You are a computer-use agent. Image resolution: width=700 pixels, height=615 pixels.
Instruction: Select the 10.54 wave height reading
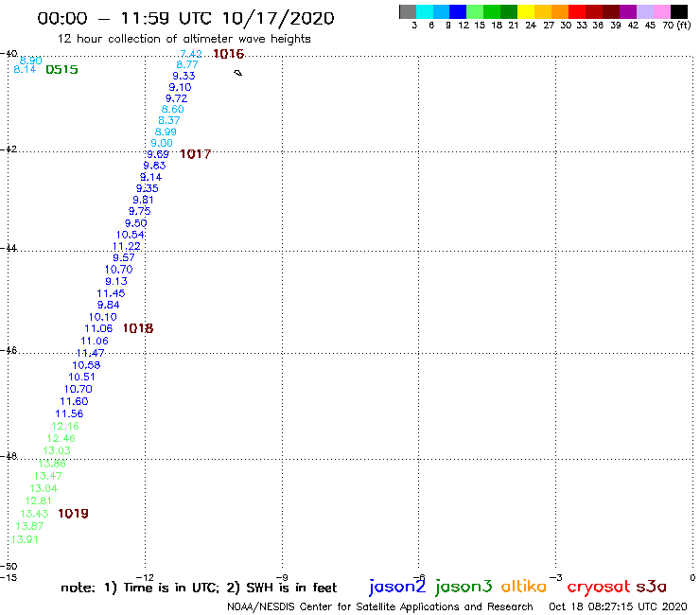[131, 235]
